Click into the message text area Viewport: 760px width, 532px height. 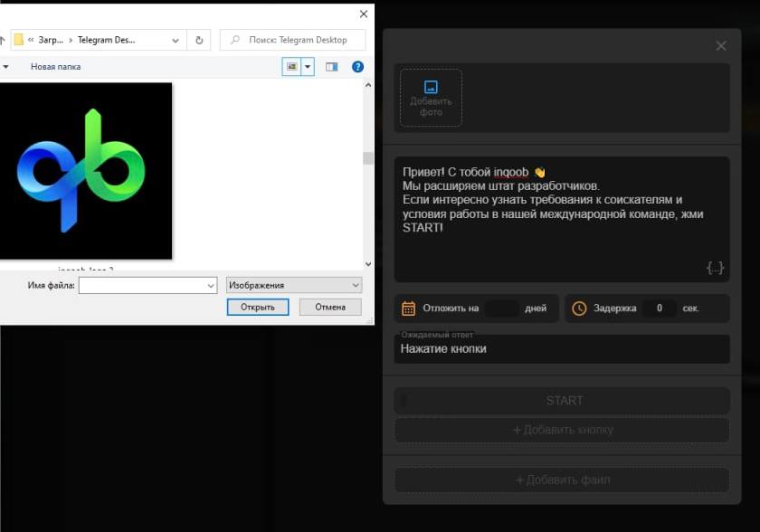[x=562, y=219]
